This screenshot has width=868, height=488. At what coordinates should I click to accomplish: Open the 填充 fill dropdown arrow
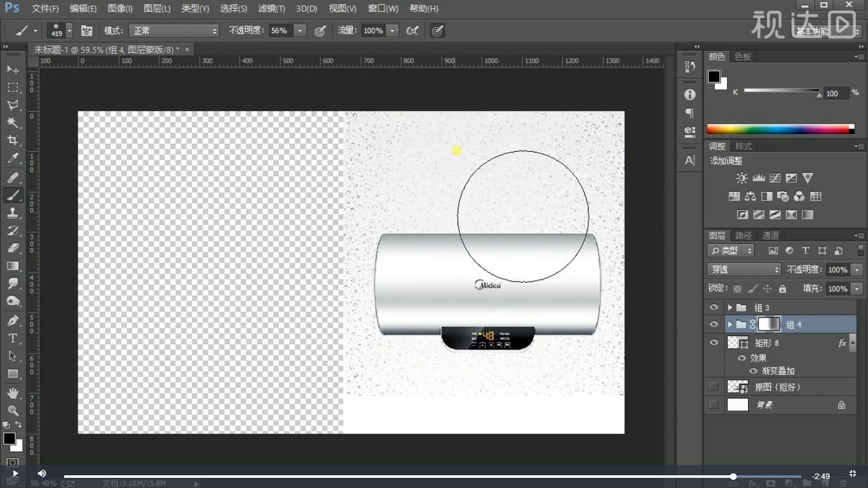[857, 288]
